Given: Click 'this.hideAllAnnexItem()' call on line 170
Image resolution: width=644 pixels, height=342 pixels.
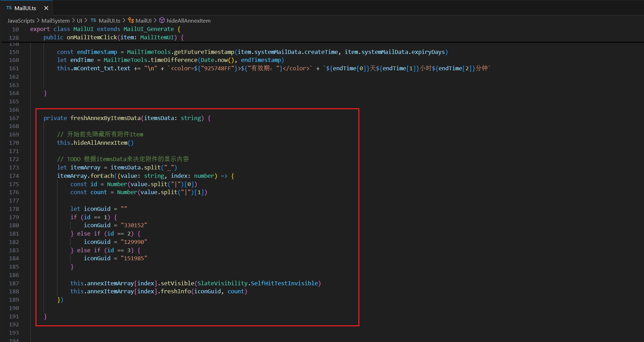Looking at the screenshot, I should [95, 143].
